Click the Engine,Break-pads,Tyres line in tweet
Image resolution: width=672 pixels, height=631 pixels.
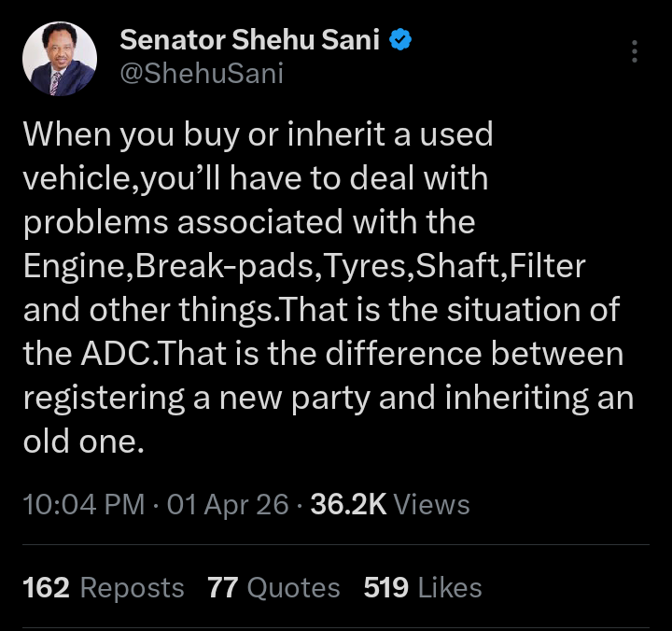pyautogui.click(x=304, y=267)
